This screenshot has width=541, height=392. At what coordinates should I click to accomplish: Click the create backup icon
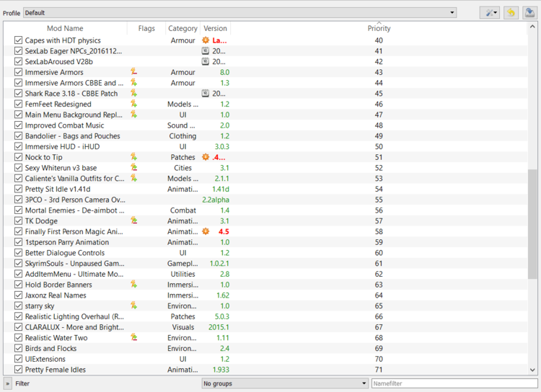pos(529,13)
